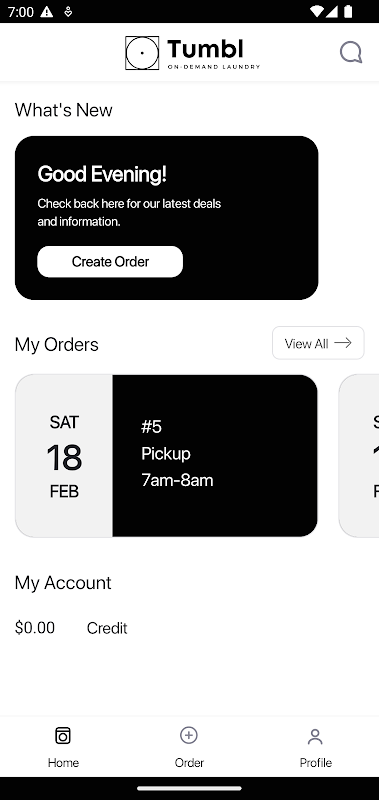The height and width of the screenshot is (800, 379).
Task: Tap the arrow in View All
Action: [x=343, y=343]
